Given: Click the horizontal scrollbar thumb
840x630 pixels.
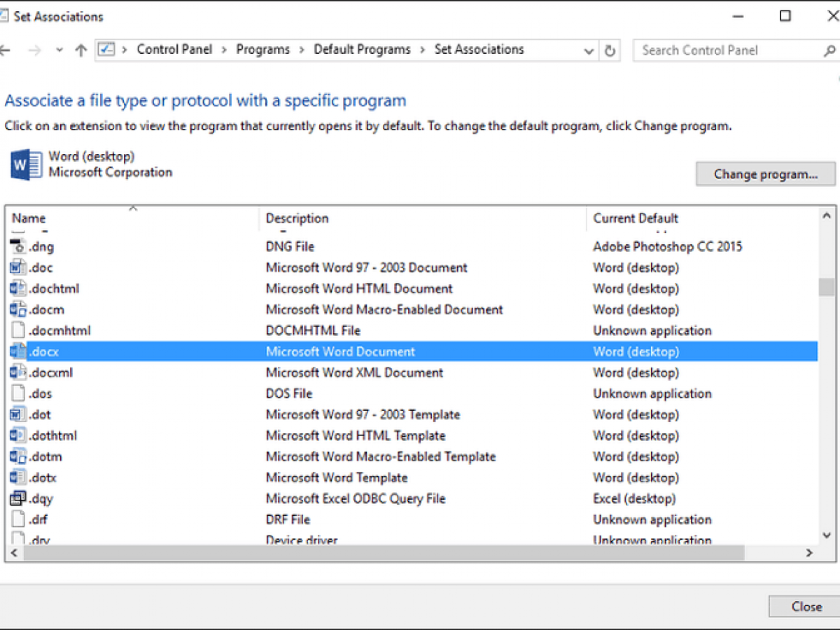Looking at the screenshot, I should 384,553.
